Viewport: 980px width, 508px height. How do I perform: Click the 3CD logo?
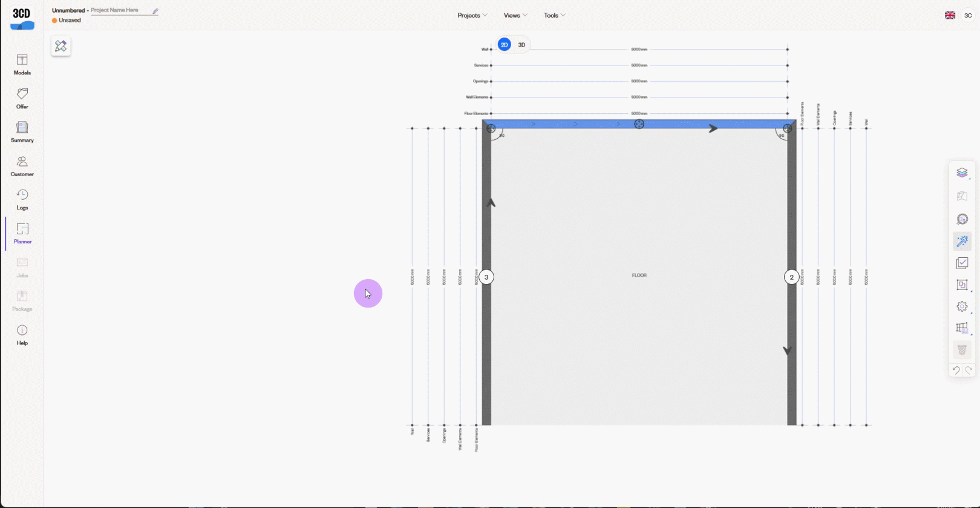[x=22, y=18]
